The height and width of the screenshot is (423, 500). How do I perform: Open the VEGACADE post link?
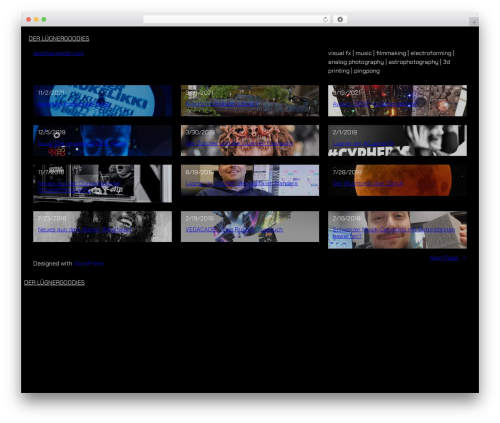click(x=234, y=229)
